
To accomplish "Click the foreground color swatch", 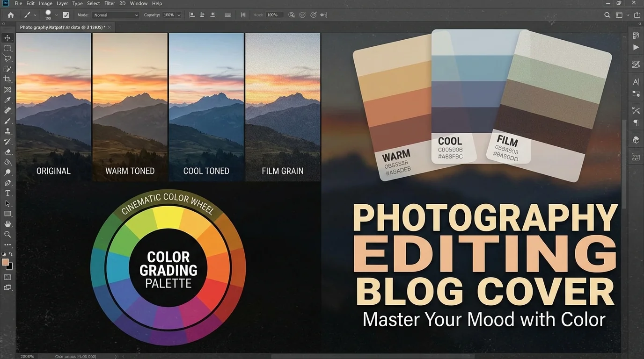I will (x=5, y=262).
